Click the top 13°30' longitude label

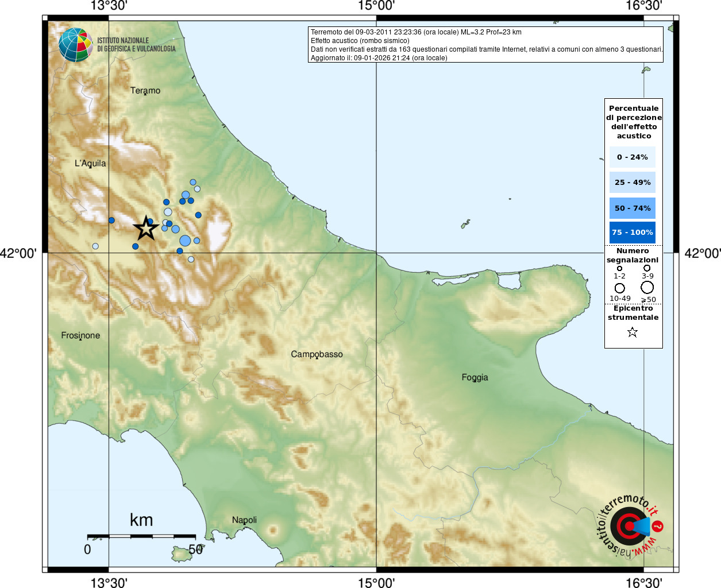(x=109, y=6)
